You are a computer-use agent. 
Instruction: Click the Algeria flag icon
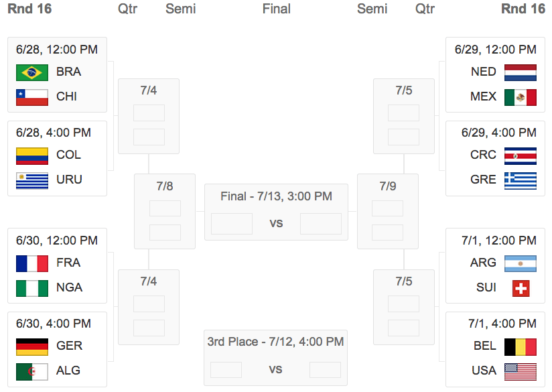(x=32, y=371)
